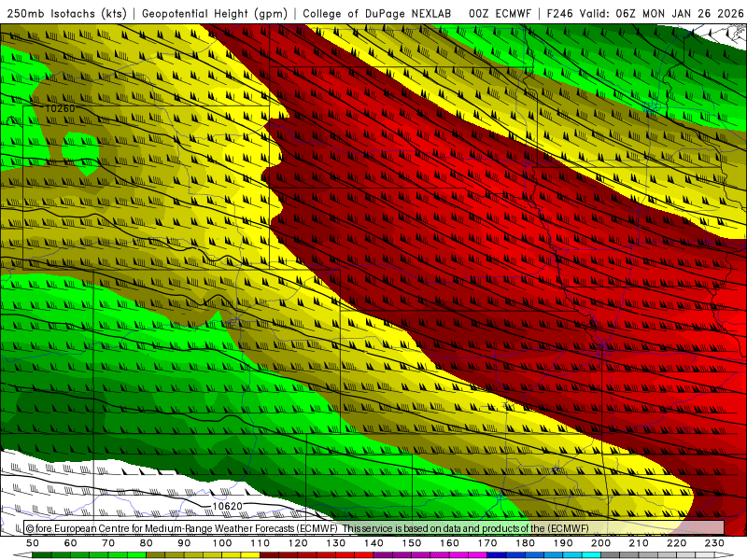The height and width of the screenshot is (560, 747).
Task: Click 'Valid: 06Z MON JAN 26 2026' text
Action: point(662,14)
